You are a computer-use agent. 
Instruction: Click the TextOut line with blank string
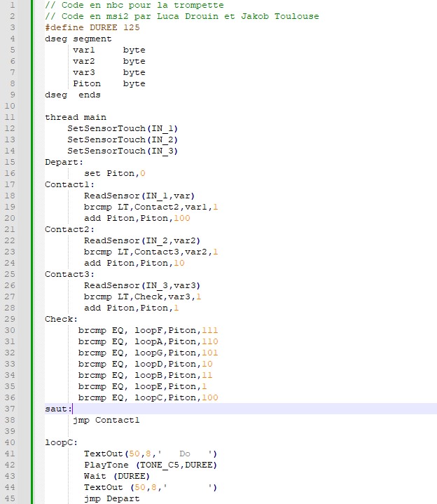151,488
